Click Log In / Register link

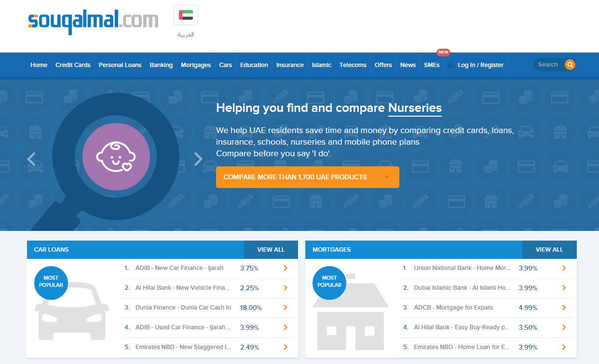click(x=480, y=65)
